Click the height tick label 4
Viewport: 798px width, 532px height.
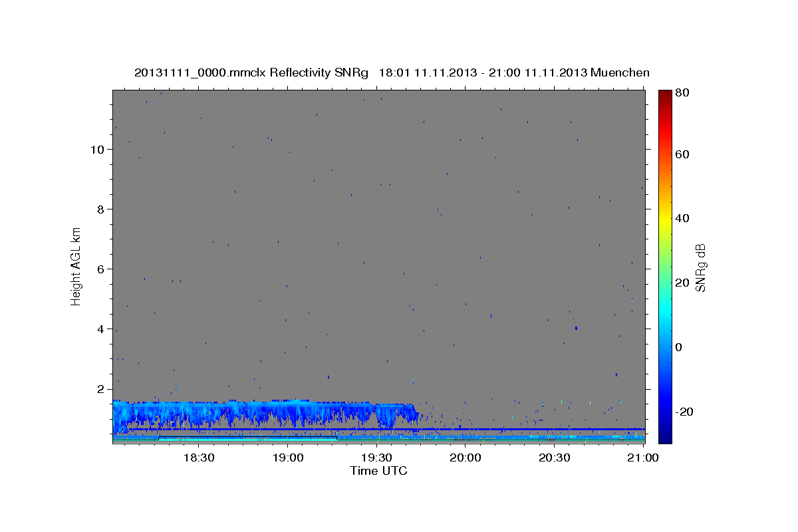(100, 329)
